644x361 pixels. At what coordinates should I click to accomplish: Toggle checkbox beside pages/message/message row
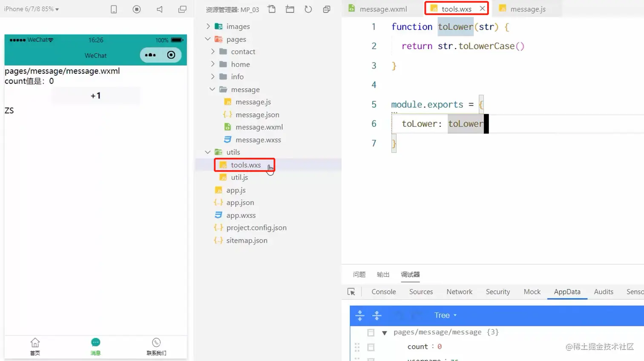coord(371,332)
